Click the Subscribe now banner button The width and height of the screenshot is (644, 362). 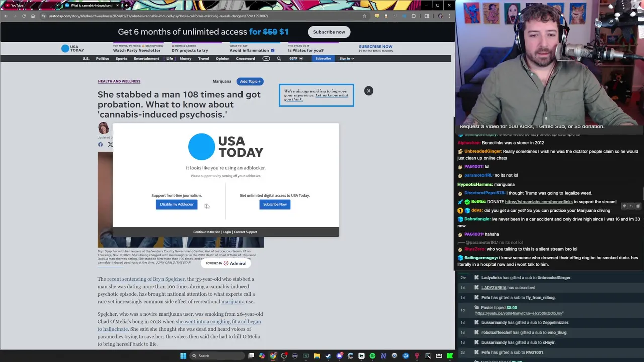(329, 32)
